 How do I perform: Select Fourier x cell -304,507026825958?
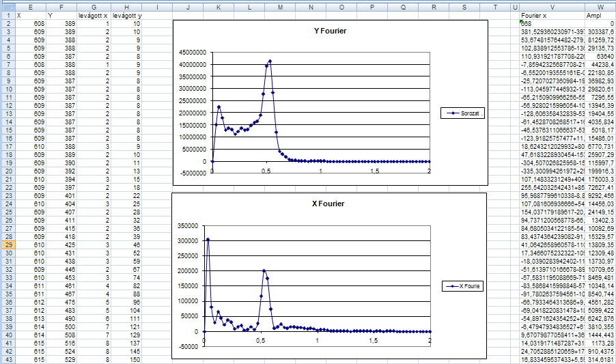552,163
